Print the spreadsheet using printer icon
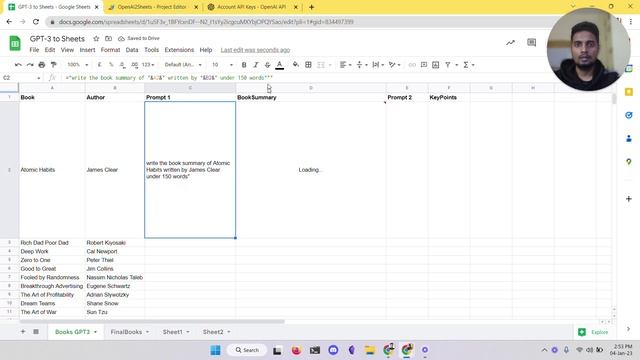Screen dimensions: 640x360 pos(42,64)
